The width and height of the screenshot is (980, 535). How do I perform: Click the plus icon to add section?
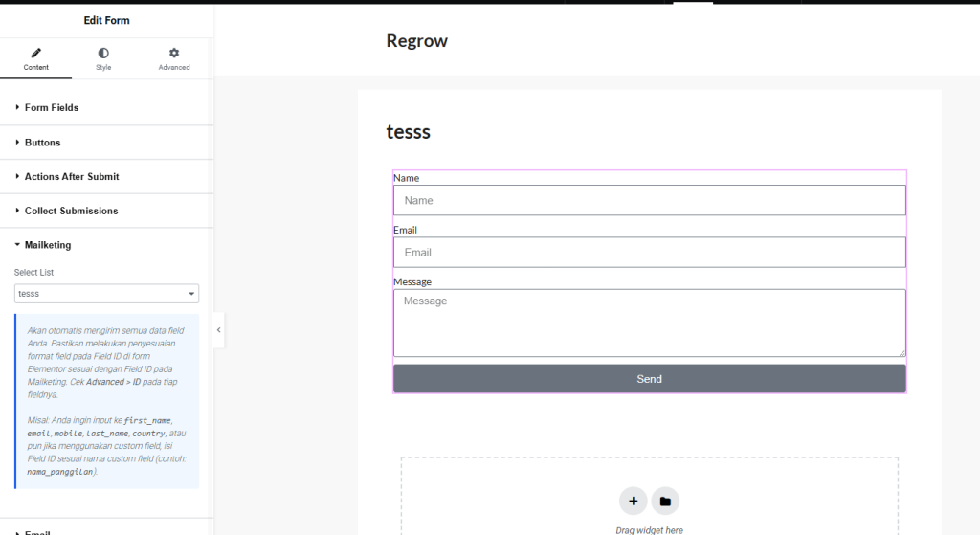tap(633, 501)
